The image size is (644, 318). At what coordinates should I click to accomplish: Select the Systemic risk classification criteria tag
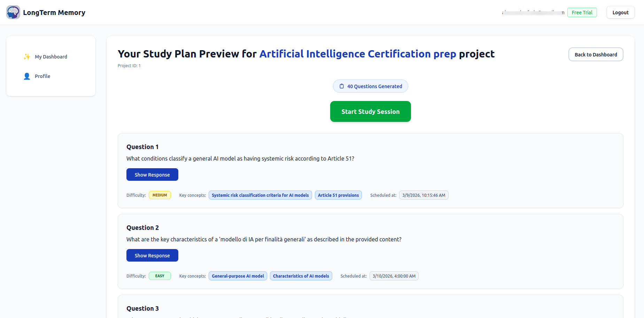(260, 195)
